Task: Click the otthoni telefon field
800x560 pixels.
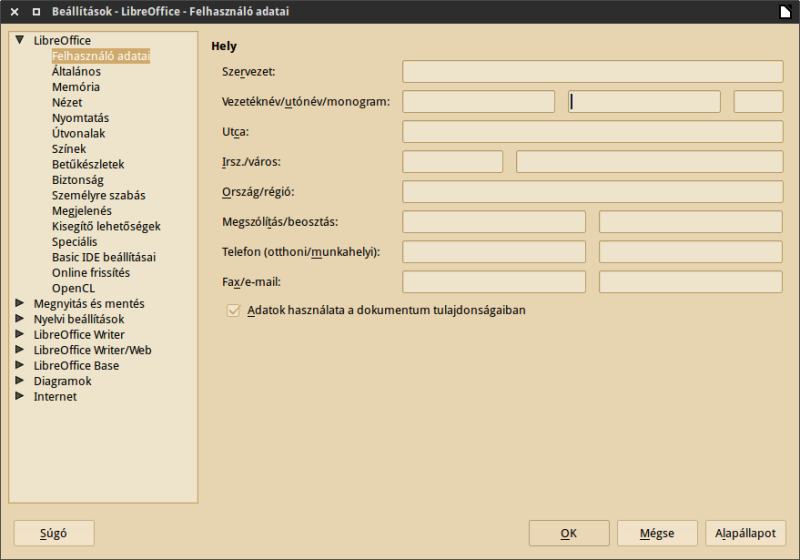Action: point(493,252)
